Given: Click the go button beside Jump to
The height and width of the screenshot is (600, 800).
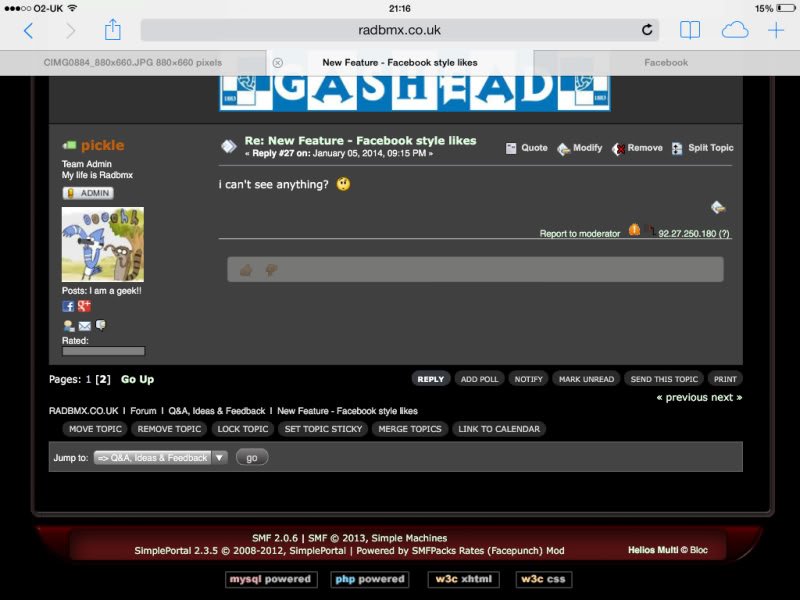Looking at the screenshot, I should (x=252, y=458).
